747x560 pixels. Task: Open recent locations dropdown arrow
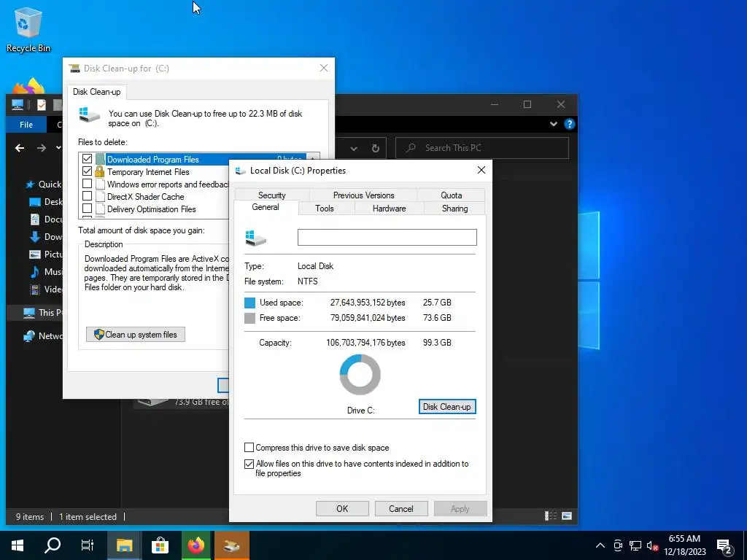pos(58,148)
